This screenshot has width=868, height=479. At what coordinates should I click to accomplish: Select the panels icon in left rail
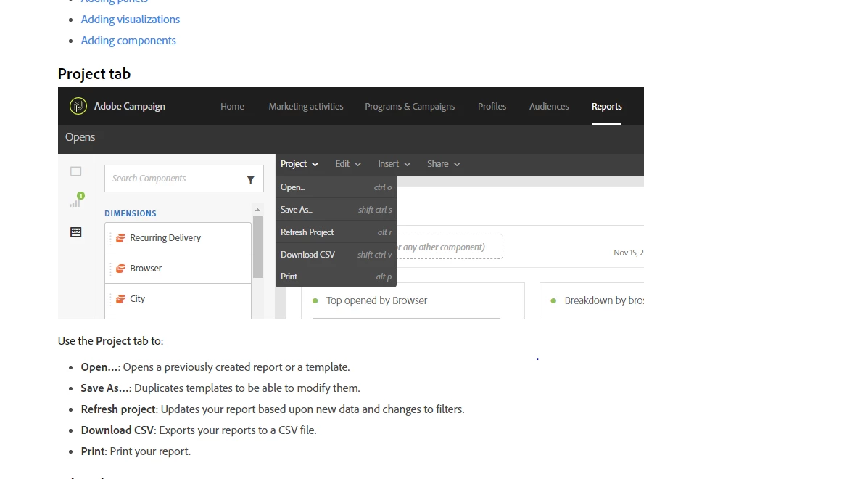point(76,171)
